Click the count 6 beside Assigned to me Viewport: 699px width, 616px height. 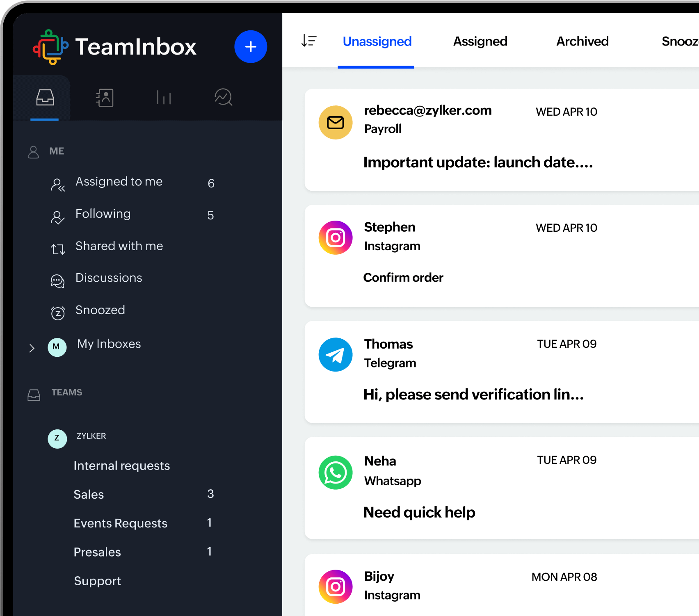[211, 183]
